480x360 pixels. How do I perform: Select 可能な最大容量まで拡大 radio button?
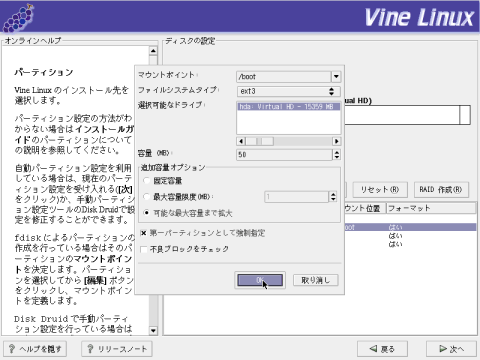[146, 213]
